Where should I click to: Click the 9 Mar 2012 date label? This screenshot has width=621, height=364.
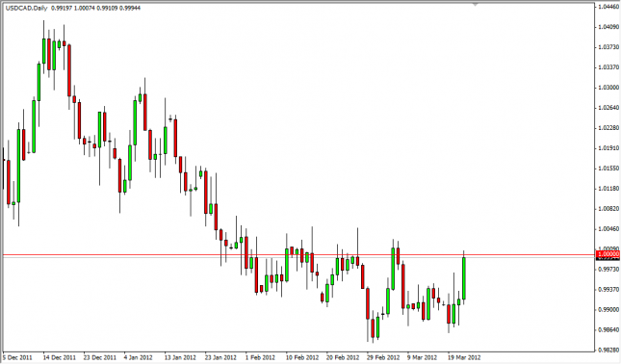[x=423, y=357]
